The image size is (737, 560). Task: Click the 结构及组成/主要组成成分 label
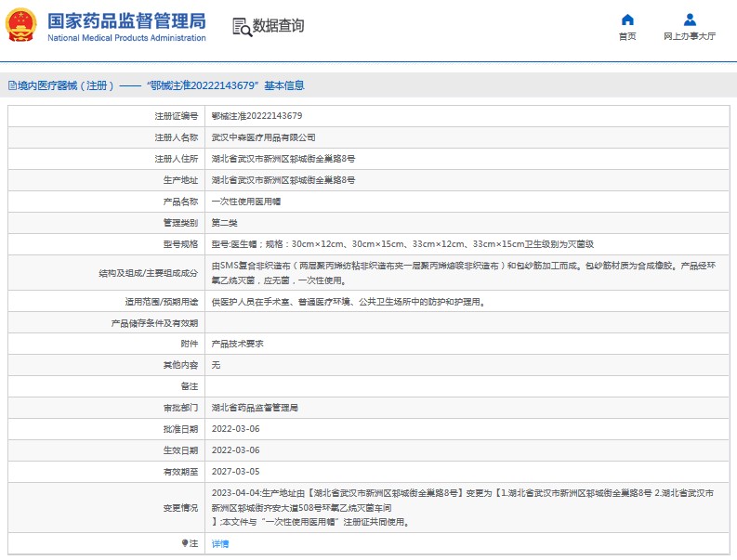coord(149,273)
